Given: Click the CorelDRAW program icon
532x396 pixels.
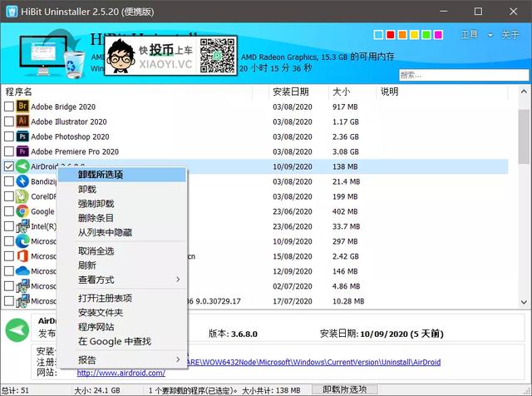Looking at the screenshot, I should pyautogui.click(x=22, y=196).
